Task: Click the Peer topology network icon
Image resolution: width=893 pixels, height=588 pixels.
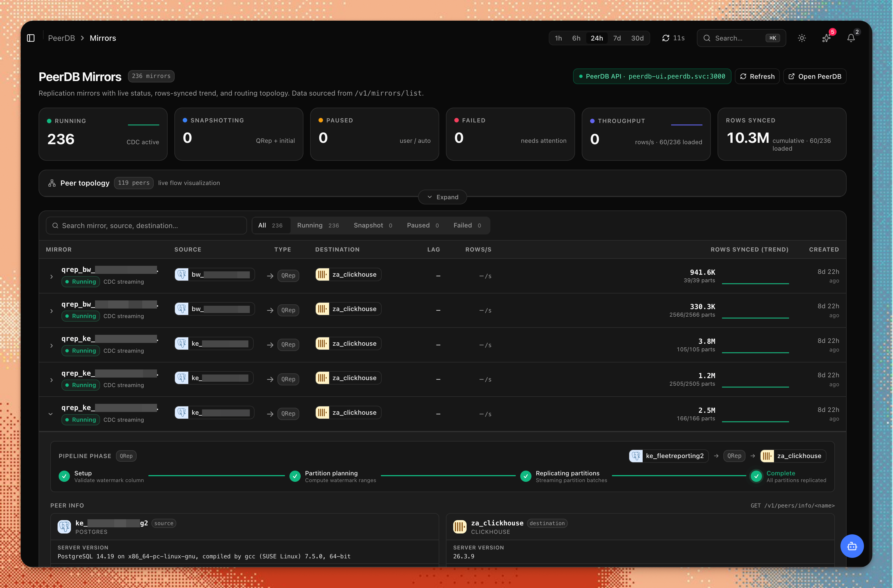Action: 52,183
